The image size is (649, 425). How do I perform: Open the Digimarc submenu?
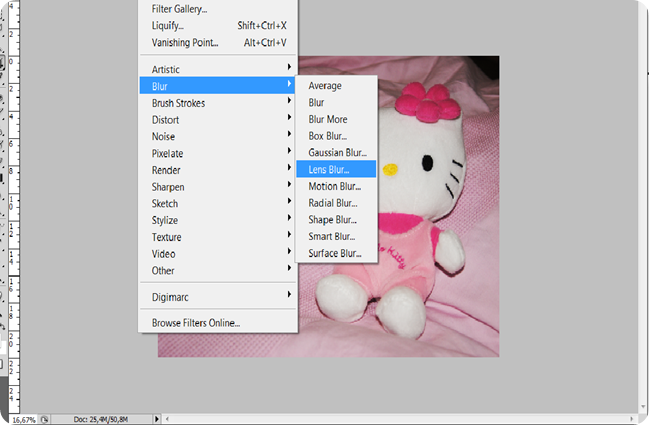(218, 297)
